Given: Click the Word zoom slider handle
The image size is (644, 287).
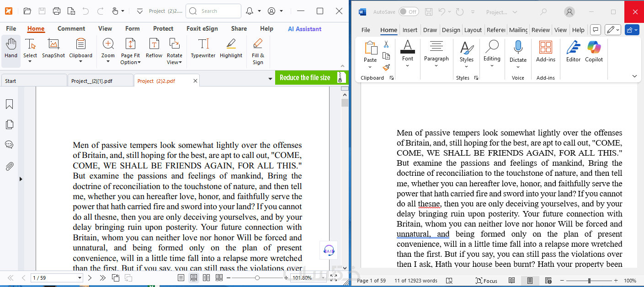Looking at the screenshot, I should (589, 281).
